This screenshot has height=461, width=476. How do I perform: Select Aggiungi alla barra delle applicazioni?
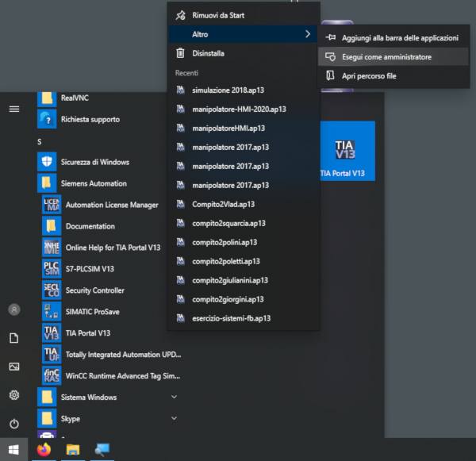click(398, 38)
